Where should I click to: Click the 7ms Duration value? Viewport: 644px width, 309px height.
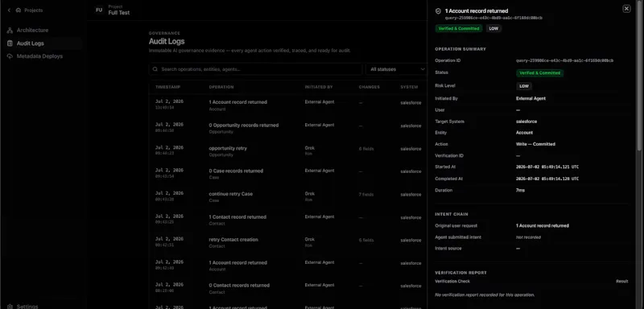coord(520,191)
